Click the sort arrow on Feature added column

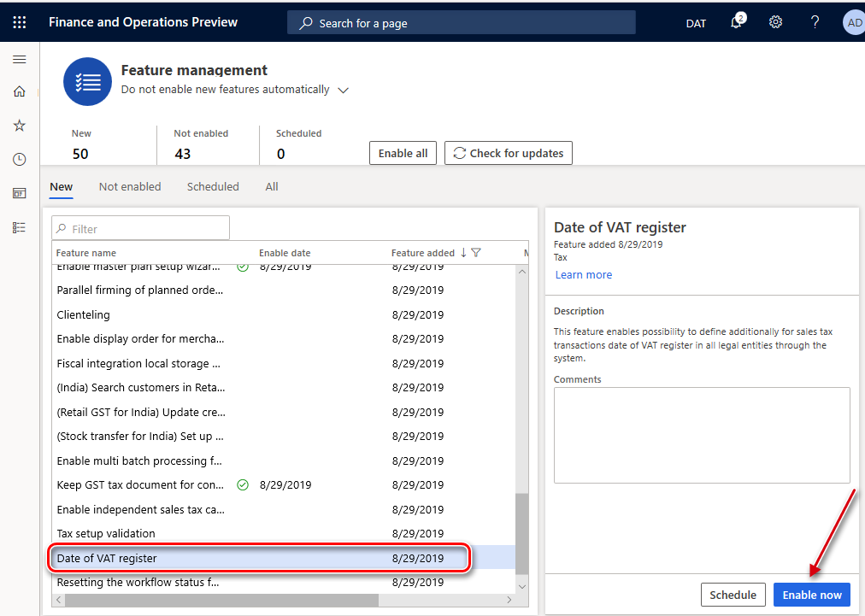coord(463,253)
